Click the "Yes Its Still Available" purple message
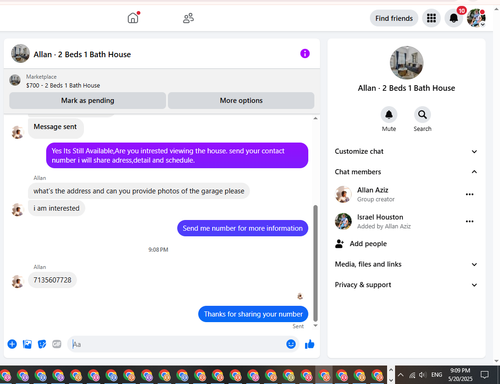500x384 pixels. pos(177,155)
